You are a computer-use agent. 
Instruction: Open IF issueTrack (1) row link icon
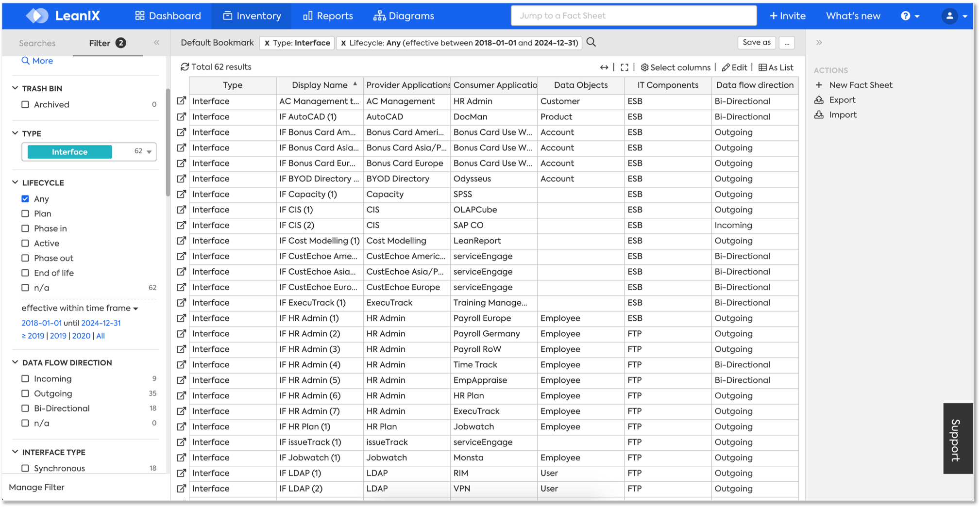pyautogui.click(x=181, y=442)
